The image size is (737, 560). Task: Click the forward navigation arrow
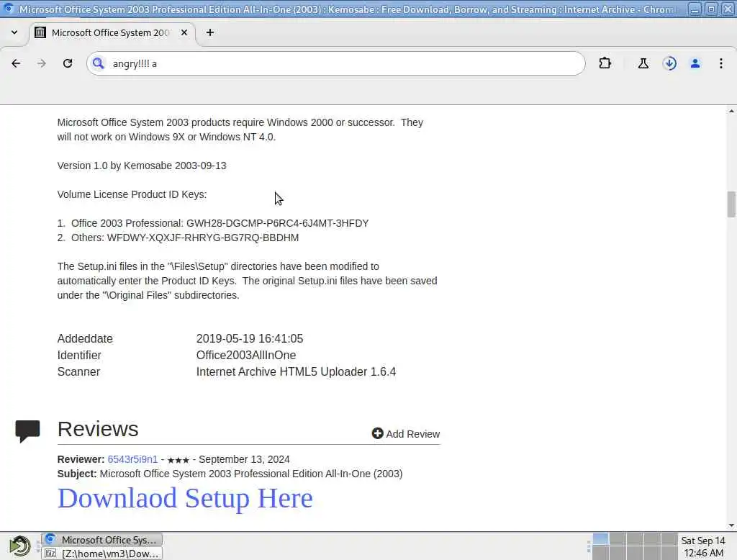42,63
